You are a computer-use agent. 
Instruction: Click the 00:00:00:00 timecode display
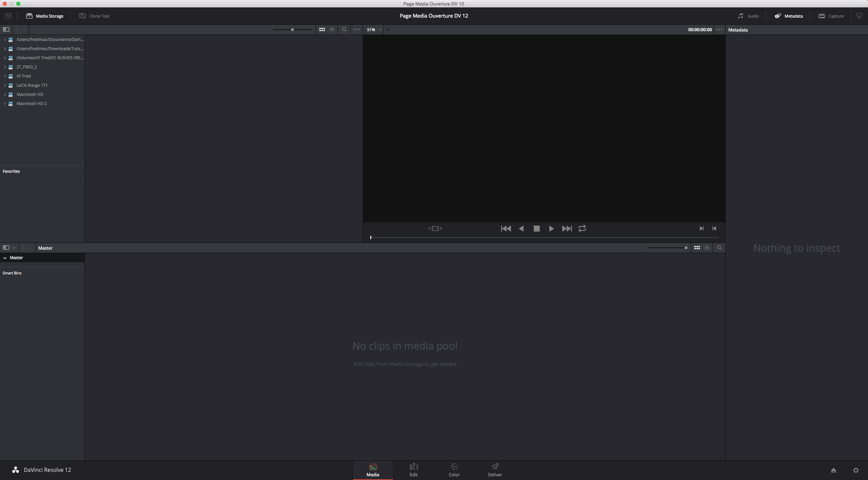(699, 29)
